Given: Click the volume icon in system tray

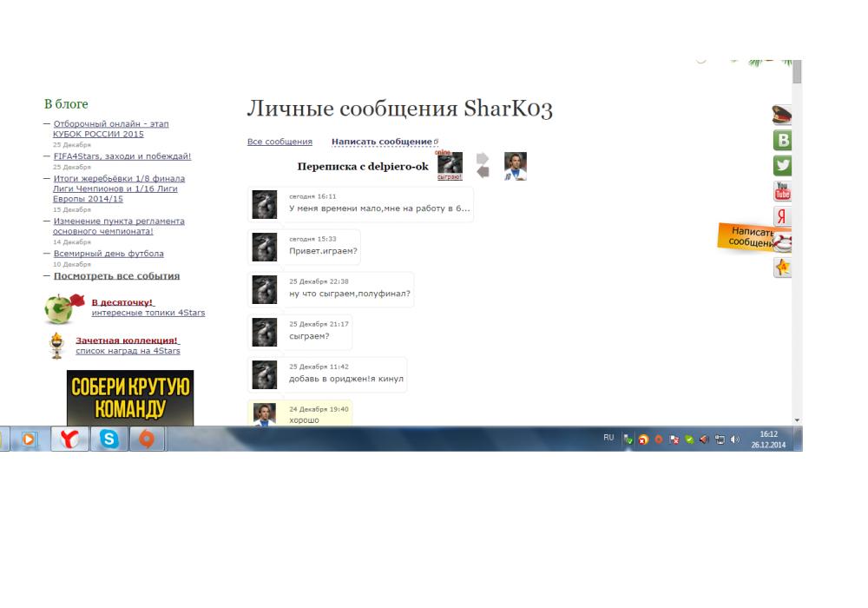Looking at the screenshot, I should pyautogui.click(x=735, y=439).
